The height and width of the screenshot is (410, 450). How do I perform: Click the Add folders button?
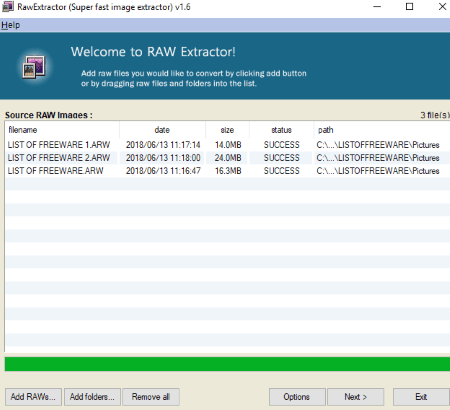tap(92, 397)
